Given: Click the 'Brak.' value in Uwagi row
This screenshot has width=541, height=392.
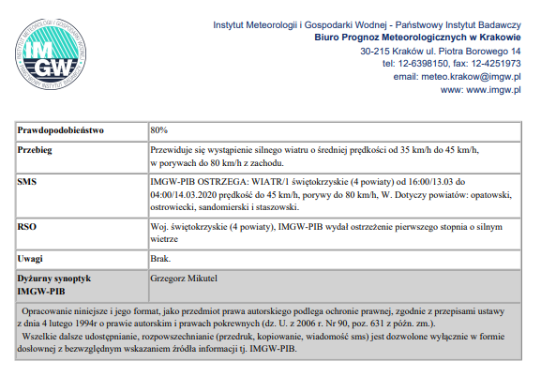Looking at the screenshot, I should coord(160,259).
